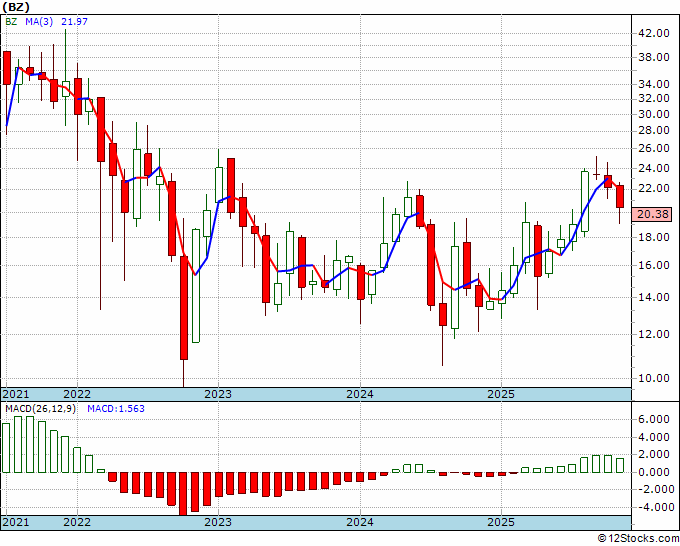Click the 28.00 price axis label
The width and height of the screenshot is (680, 546).
654,130
